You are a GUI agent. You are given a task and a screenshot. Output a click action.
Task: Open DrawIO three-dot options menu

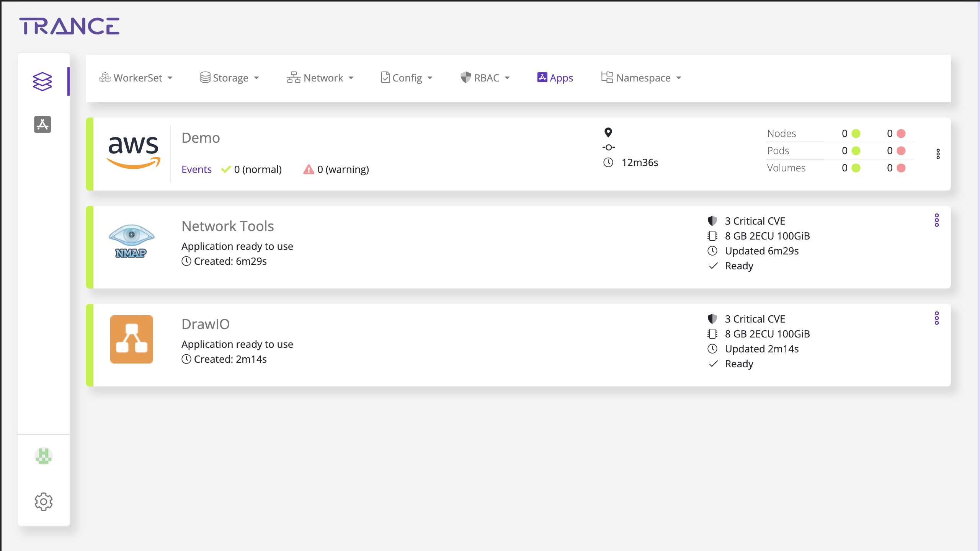pyautogui.click(x=936, y=318)
